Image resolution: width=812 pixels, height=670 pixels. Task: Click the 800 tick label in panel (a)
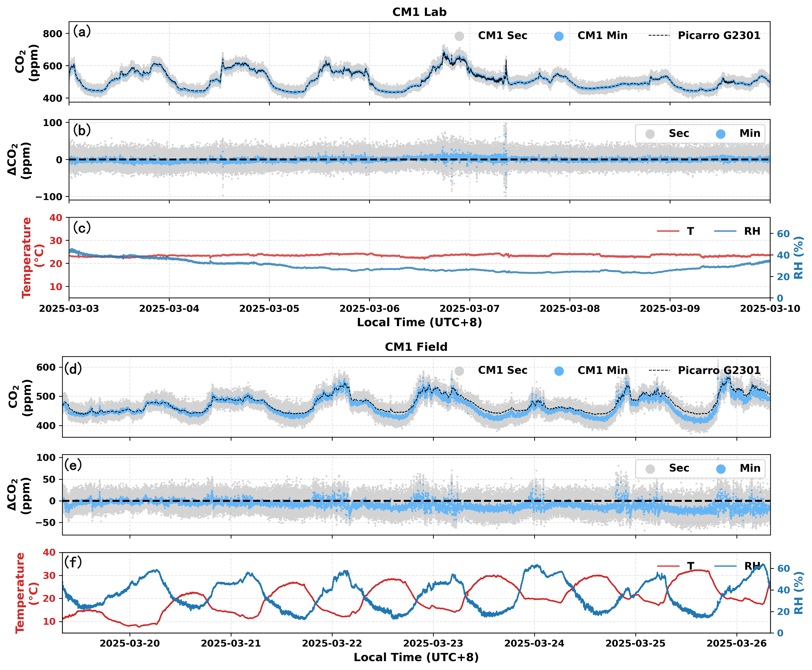point(53,34)
